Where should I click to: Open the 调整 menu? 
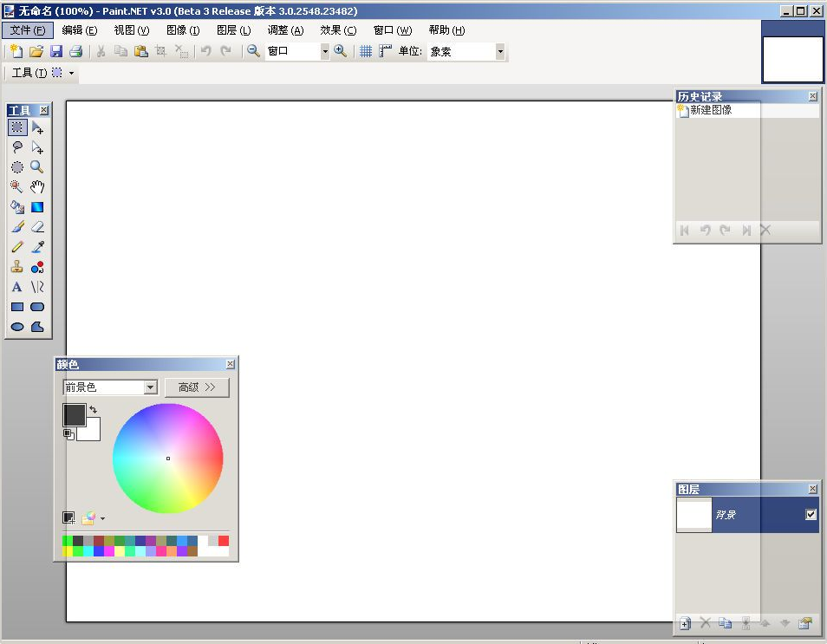[285, 30]
